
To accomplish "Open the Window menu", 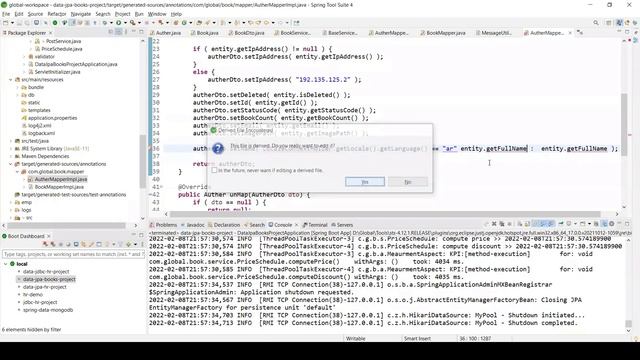I will tap(157, 14).
